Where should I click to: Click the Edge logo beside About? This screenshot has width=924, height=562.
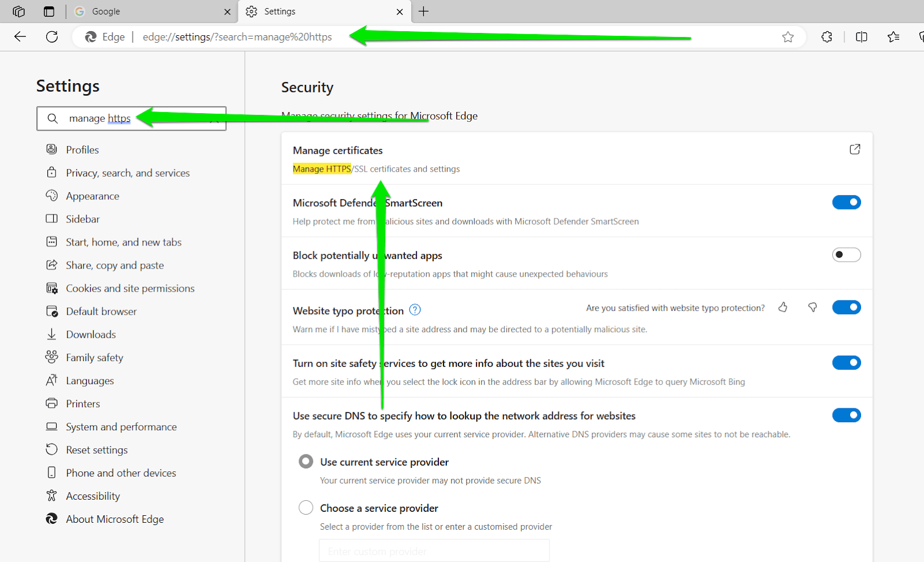(52, 519)
